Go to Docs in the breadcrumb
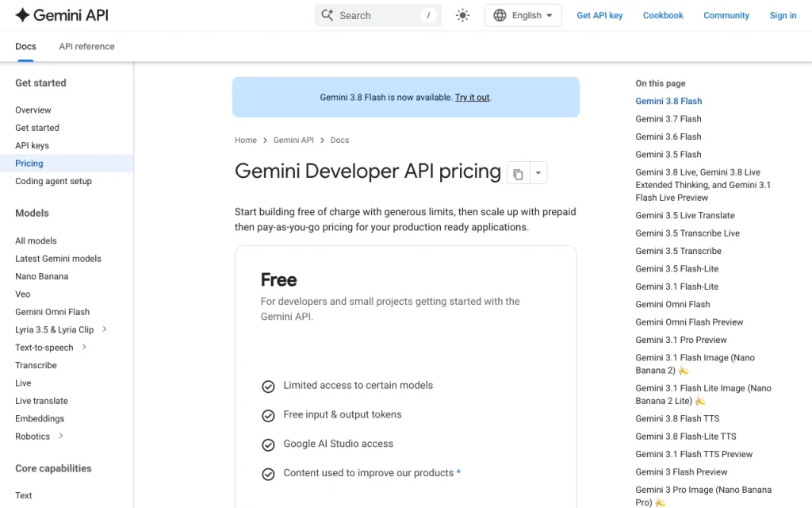Viewport: 812px width, 508px height. point(339,140)
